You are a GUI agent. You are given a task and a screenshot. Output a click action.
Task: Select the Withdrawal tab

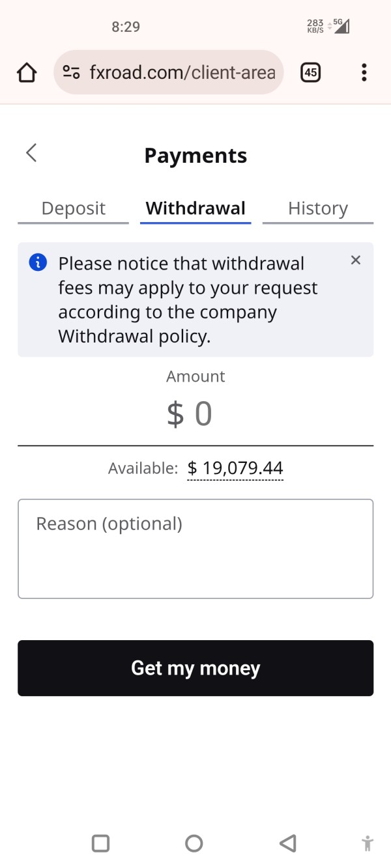coord(195,208)
